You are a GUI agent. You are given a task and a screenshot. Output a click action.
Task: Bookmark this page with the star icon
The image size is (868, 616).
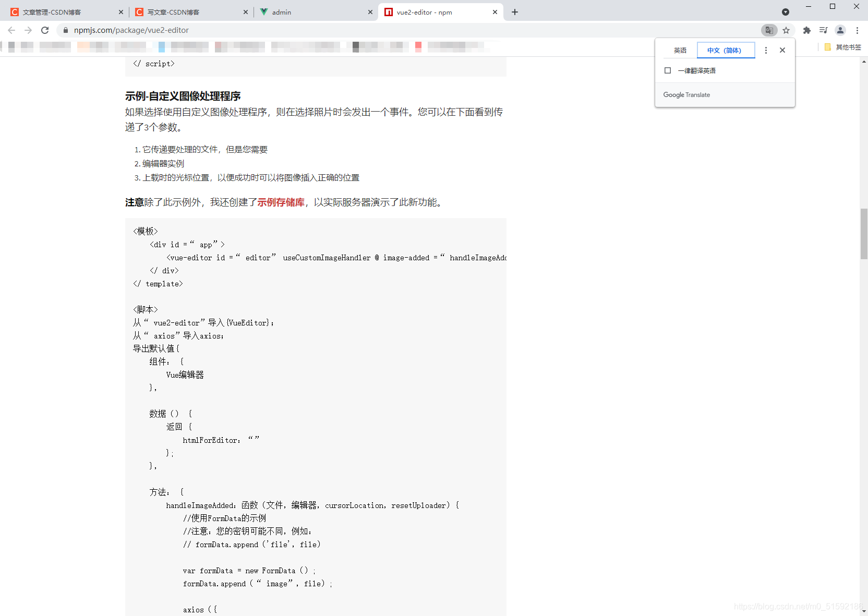787,30
